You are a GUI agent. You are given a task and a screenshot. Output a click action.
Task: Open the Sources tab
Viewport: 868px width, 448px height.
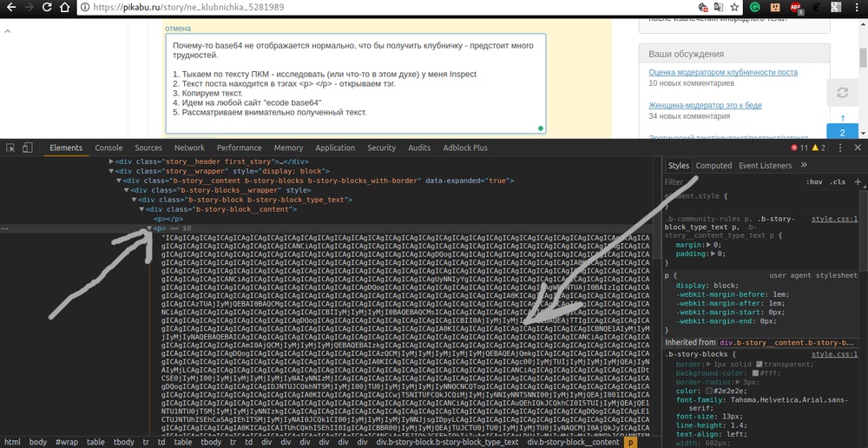148,148
